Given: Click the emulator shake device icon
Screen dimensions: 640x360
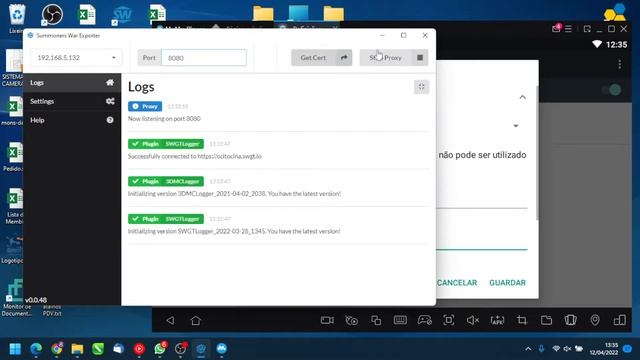Looking at the screenshot, I should (x=571, y=320).
